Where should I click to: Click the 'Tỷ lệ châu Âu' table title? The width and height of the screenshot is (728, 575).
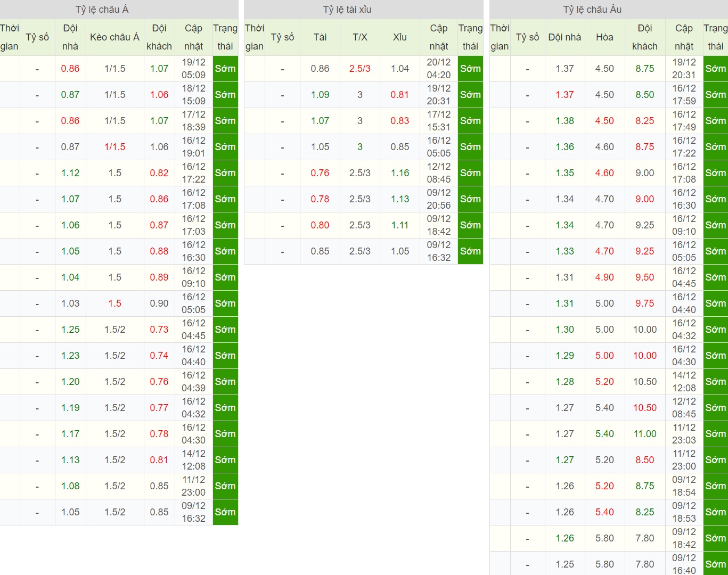(592, 10)
